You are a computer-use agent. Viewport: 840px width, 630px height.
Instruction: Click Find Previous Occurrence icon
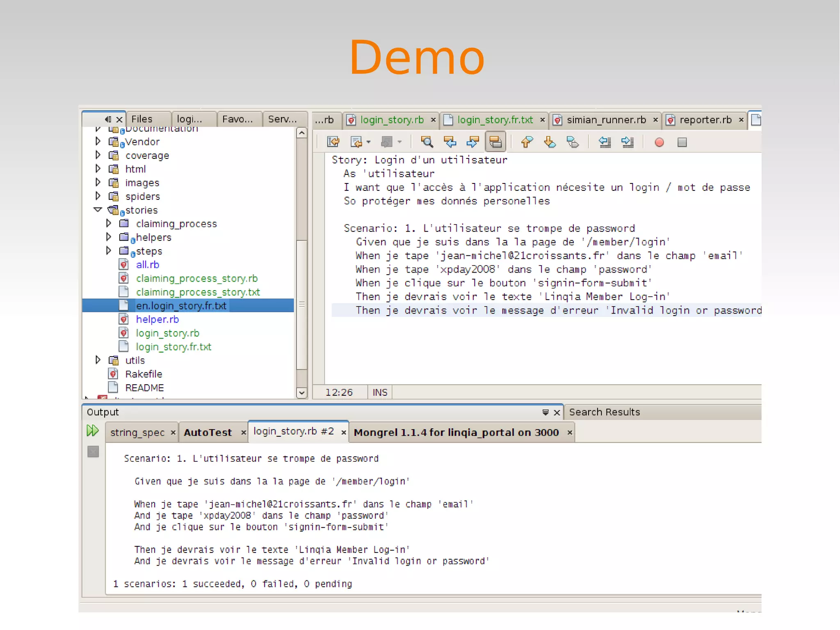coord(450,142)
